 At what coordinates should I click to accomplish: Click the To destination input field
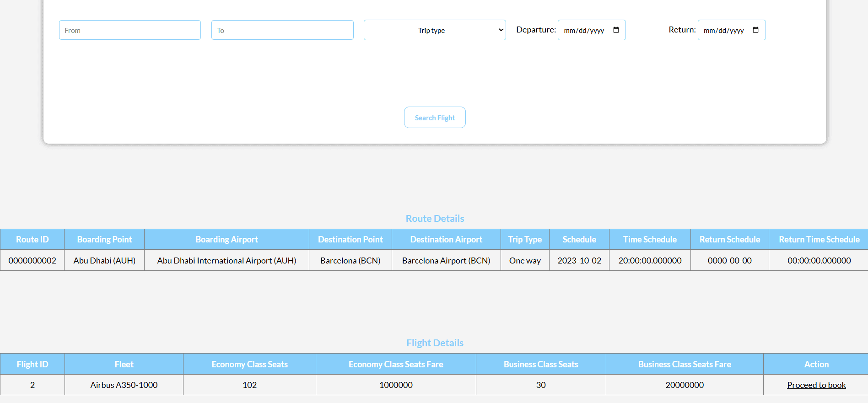(282, 30)
